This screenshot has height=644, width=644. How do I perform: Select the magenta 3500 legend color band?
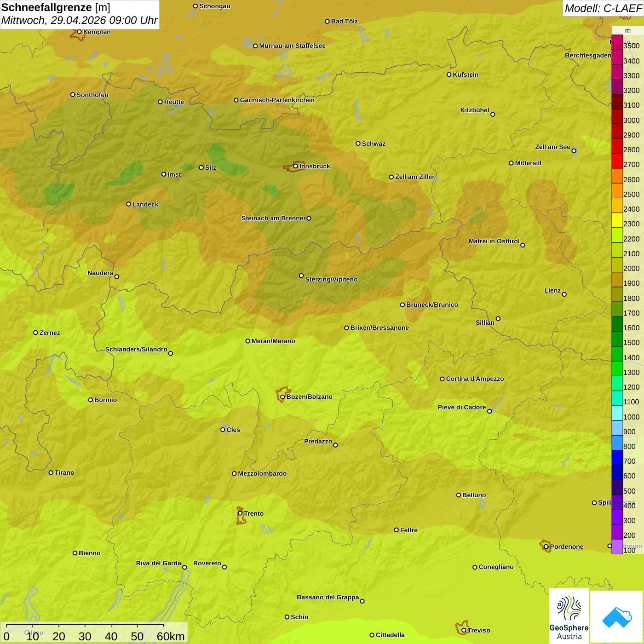pos(617,42)
